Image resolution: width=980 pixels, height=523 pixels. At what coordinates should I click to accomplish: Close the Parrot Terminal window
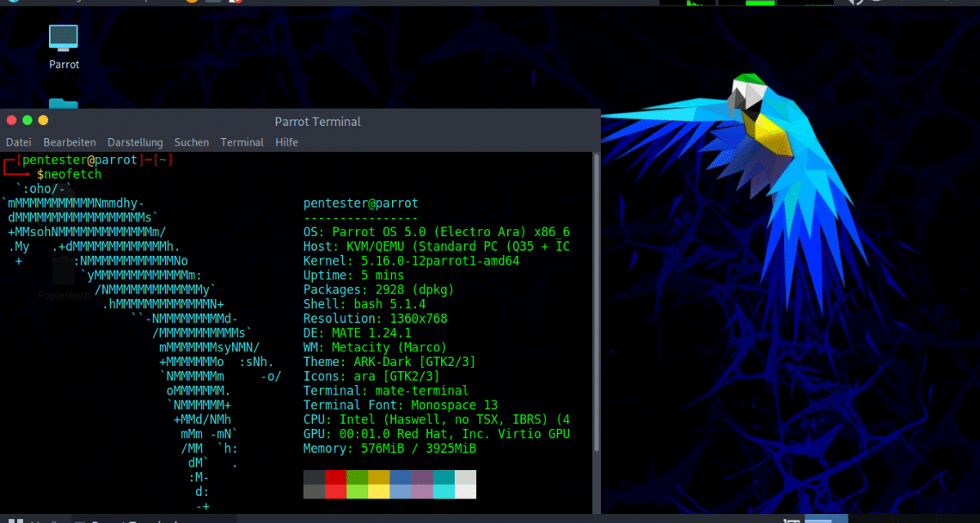tap(11, 120)
